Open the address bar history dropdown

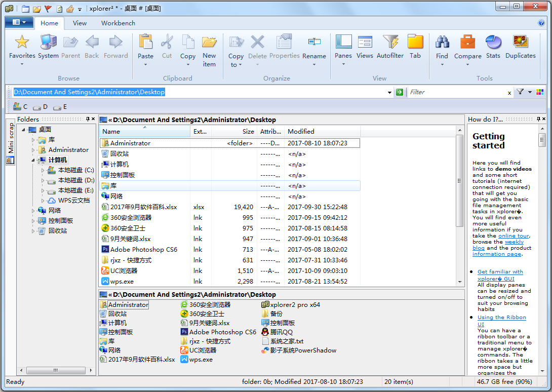389,92
